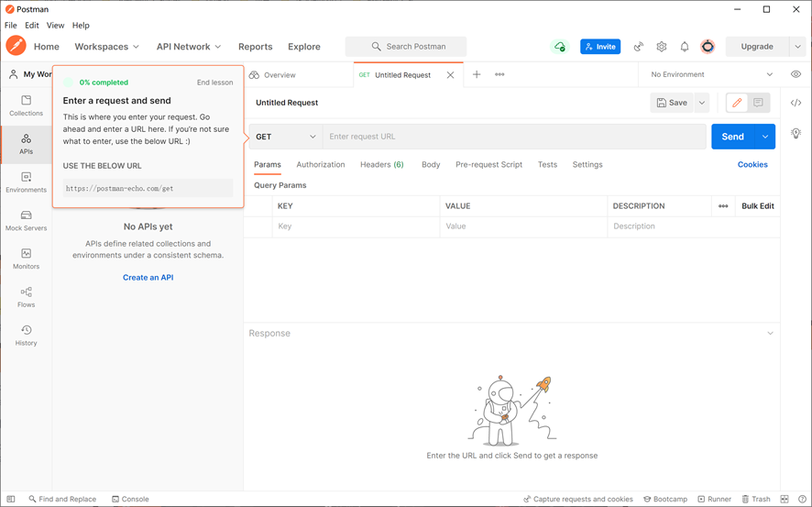Change the GET HTTP method dropdown

tap(285, 137)
